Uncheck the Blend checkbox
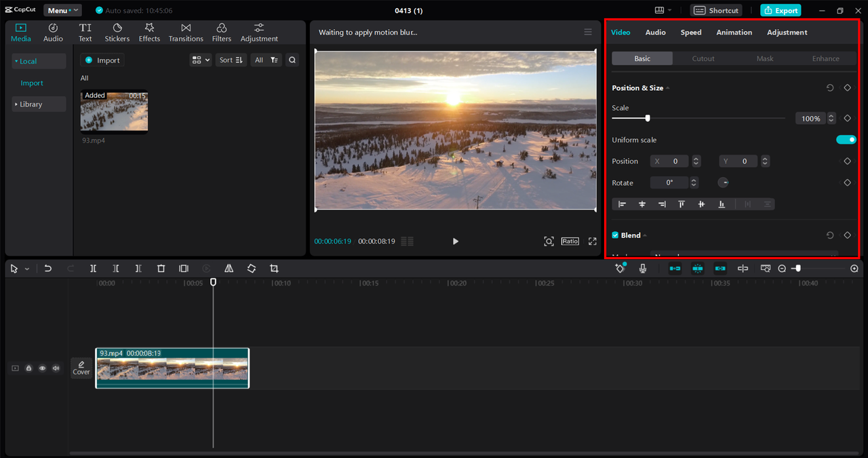868x458 pixels. pos(615,235)
